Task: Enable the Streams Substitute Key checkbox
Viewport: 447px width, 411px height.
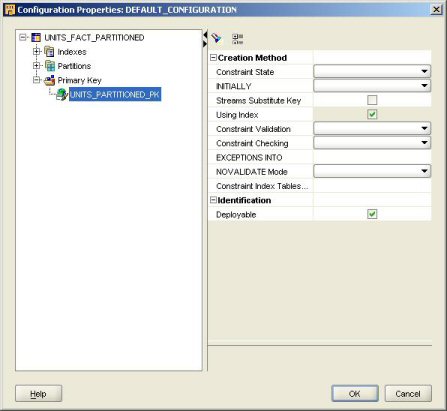Action: [x=372, y=100]
